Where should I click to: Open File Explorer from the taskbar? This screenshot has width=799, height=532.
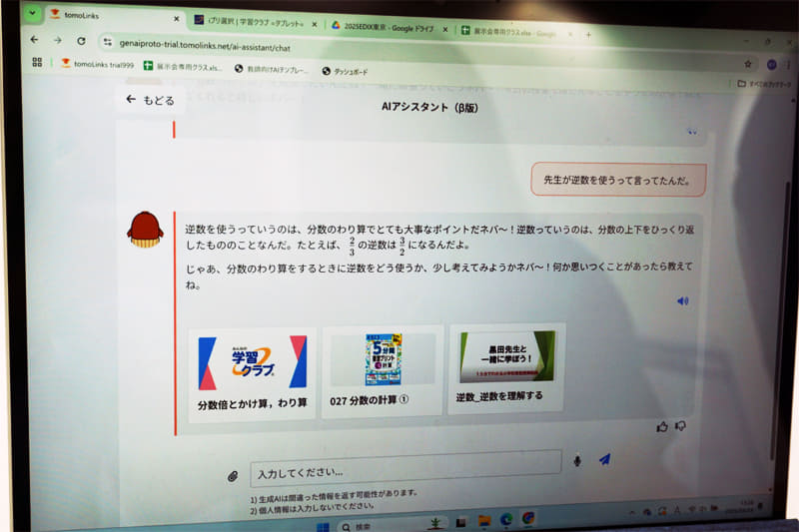(484, 520)
